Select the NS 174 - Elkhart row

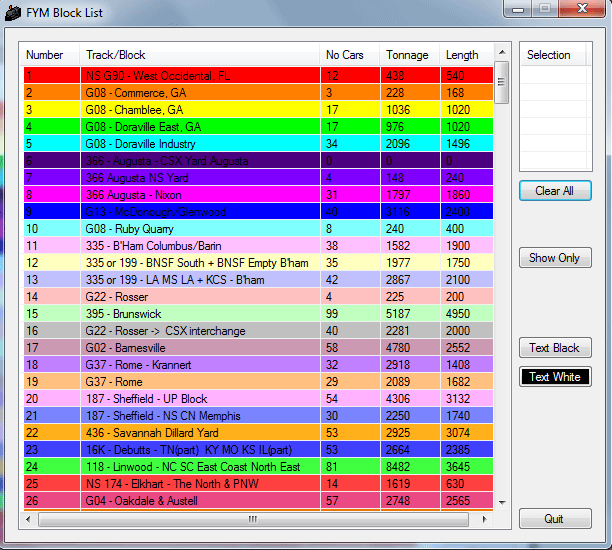(258, 484)
